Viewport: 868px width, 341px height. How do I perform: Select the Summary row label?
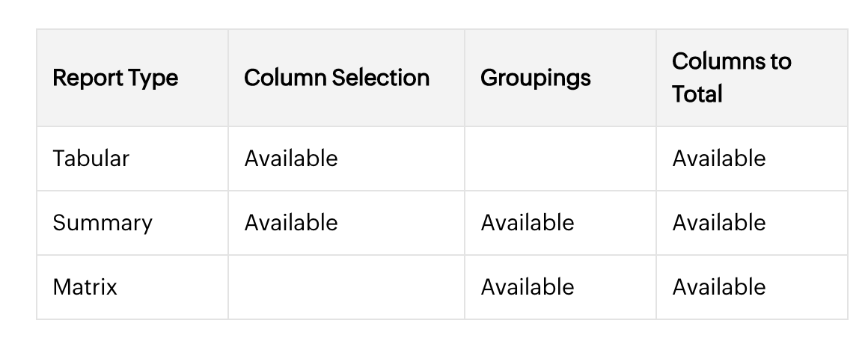pos(102,223)
